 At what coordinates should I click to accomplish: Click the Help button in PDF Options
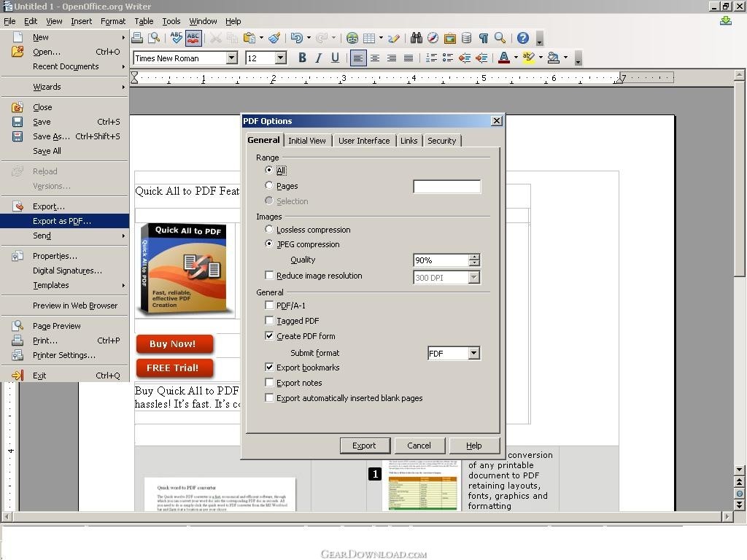point(474,446)
